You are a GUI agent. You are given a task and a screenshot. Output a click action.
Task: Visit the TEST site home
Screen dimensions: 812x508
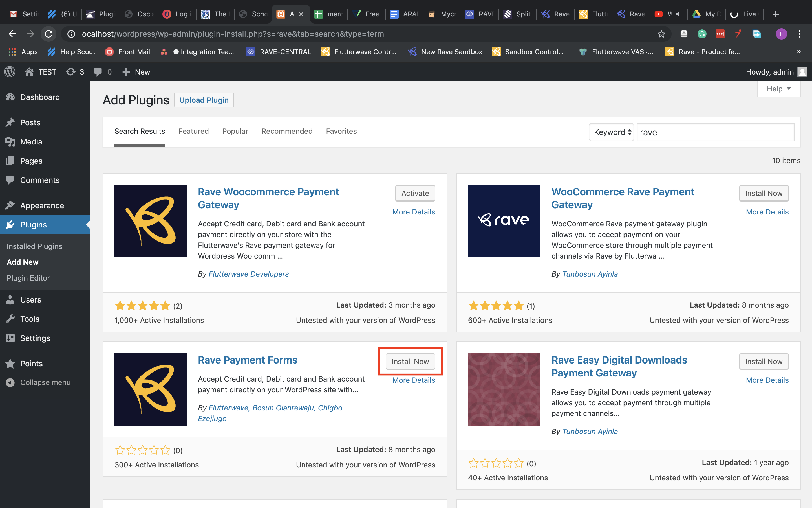coord(41,72)
